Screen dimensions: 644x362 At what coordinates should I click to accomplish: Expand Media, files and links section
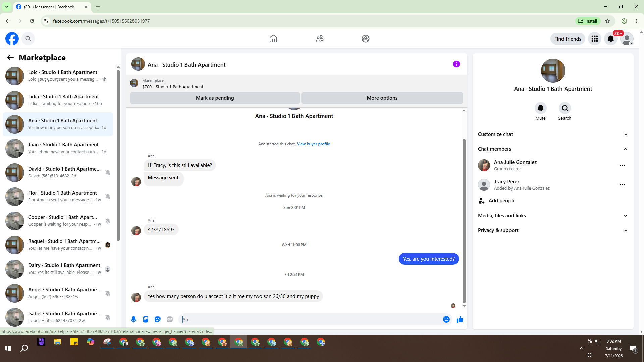click(553, 216)
